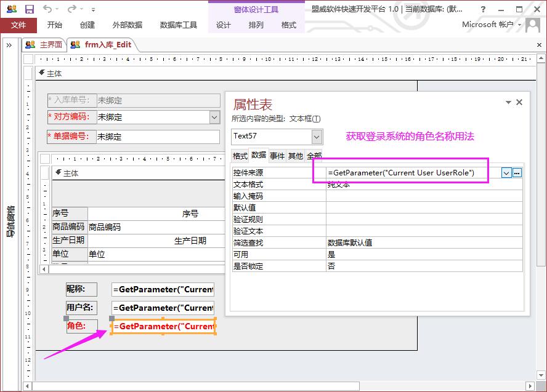Click the Save icon in quick access toolbar
Viewport: 547px width, 392px height.
coord(29,9)
